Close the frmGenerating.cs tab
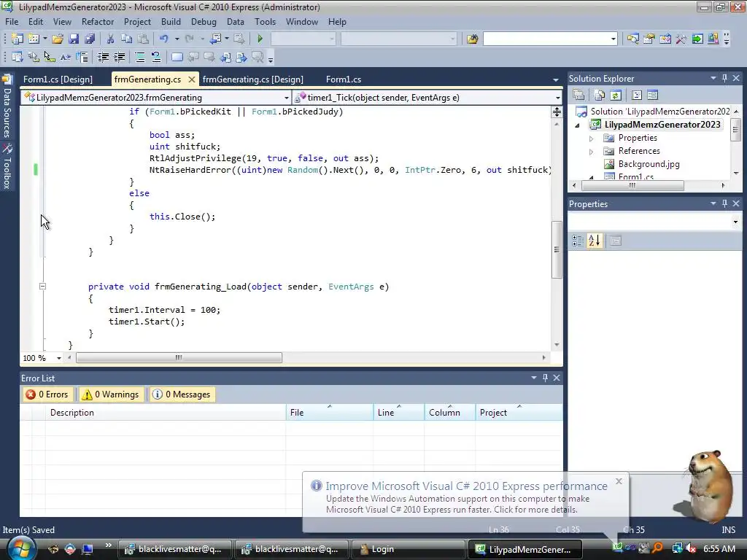The height and width of the screenshot is (560, 747). coord(192,79)
